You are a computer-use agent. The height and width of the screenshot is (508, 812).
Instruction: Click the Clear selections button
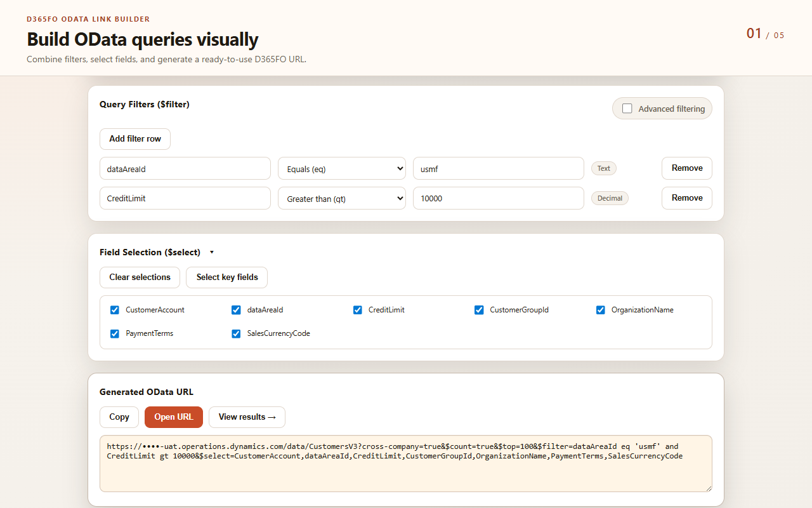pos(140,277)
